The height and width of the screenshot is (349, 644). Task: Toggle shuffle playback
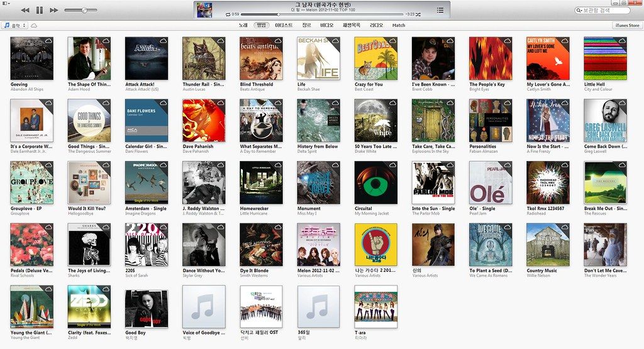click(x=418, y=14)
